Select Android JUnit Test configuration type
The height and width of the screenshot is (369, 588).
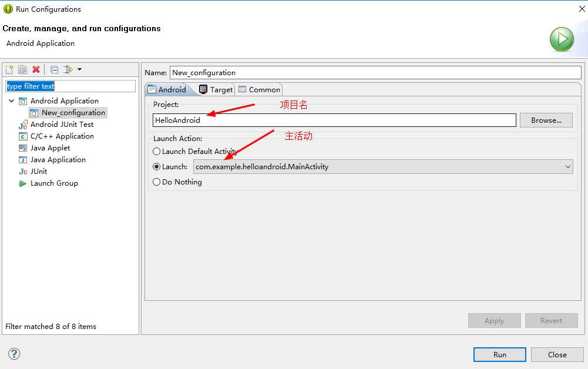click(62, 125)
